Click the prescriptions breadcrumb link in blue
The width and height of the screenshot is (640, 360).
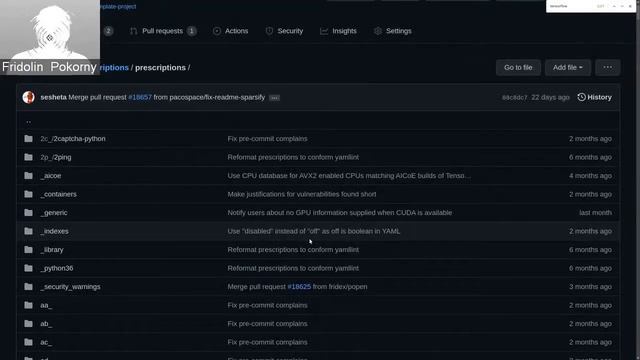tap(114, 67)
